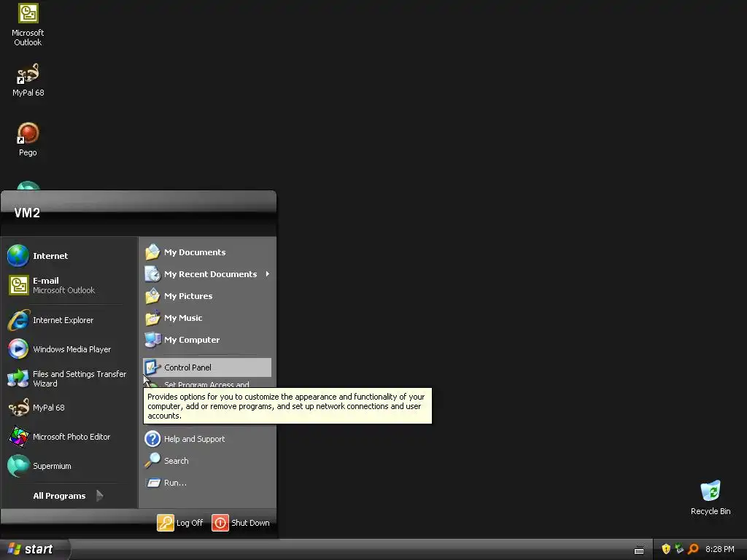Image resolution: width=747 pixels, height=560 pixels.
Task: Open E-mail Microsoft Outlook in Start menu
Action: click(69, 285)
